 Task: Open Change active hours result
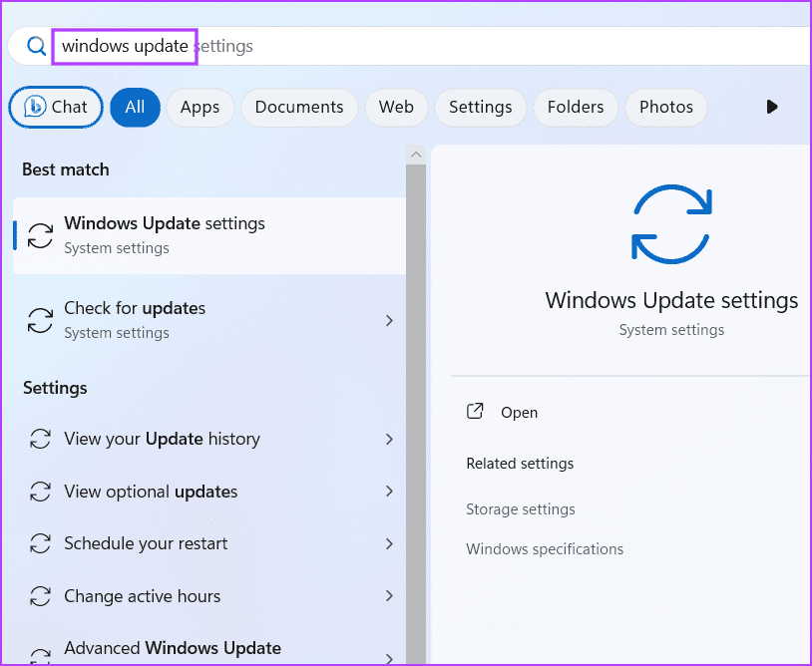click(x=209, y=596)
